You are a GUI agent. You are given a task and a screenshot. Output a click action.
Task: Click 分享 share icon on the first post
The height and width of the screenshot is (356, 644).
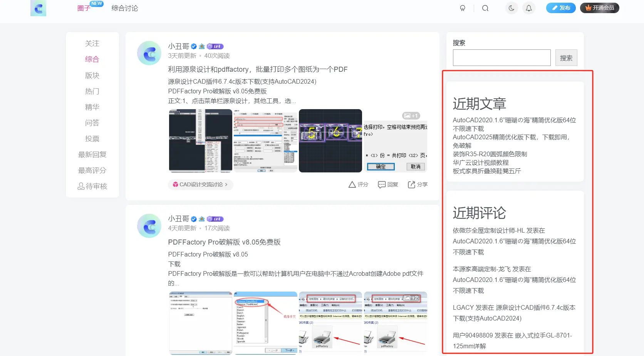tap(418, 184)
